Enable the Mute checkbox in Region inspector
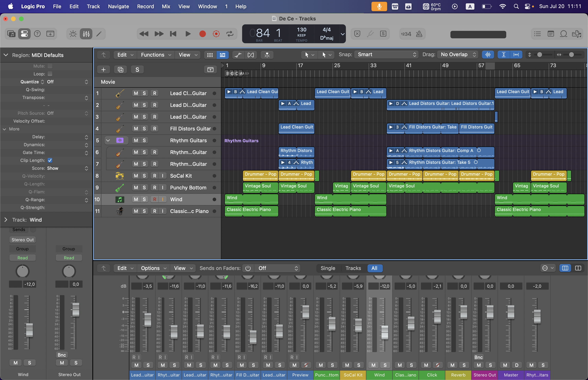 50,66
